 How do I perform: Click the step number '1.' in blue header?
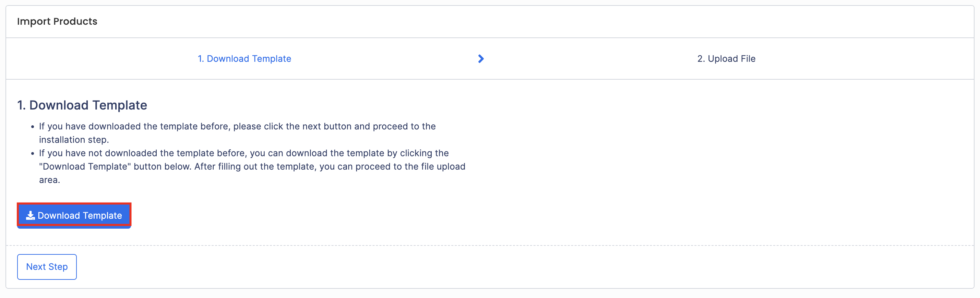[201, 59]
